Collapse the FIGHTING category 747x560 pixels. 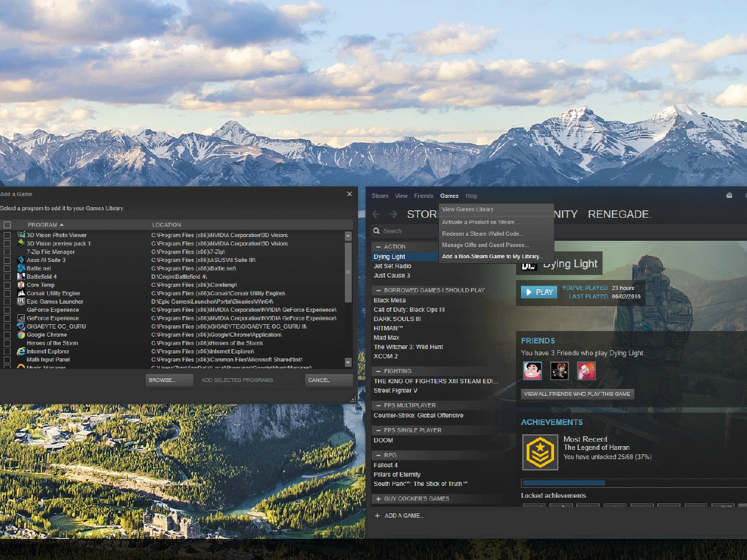point(378,371)
